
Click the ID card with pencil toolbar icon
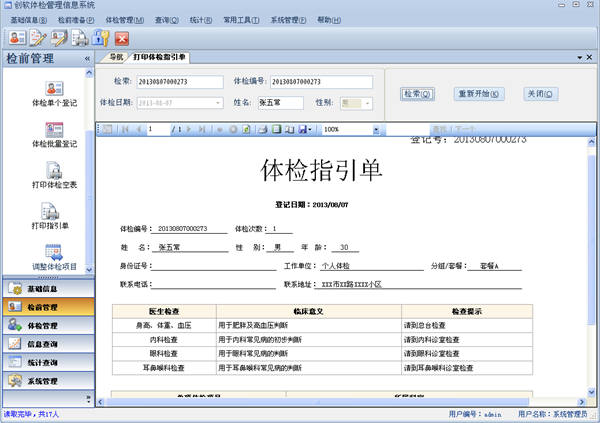click(x=59, y=38)
